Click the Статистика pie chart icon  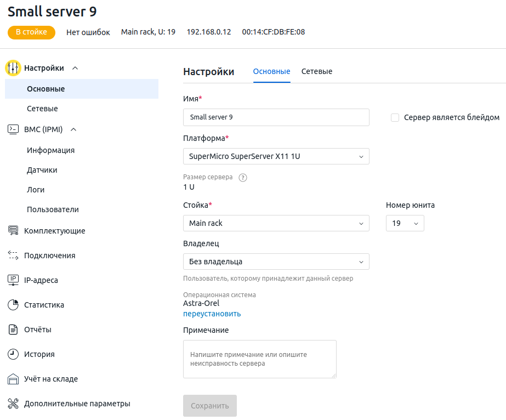13,305
